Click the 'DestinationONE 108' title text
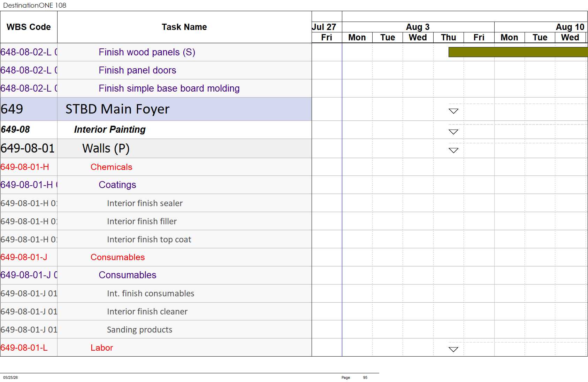Screen dimensions: 588x382 click(x=35, y=5)
